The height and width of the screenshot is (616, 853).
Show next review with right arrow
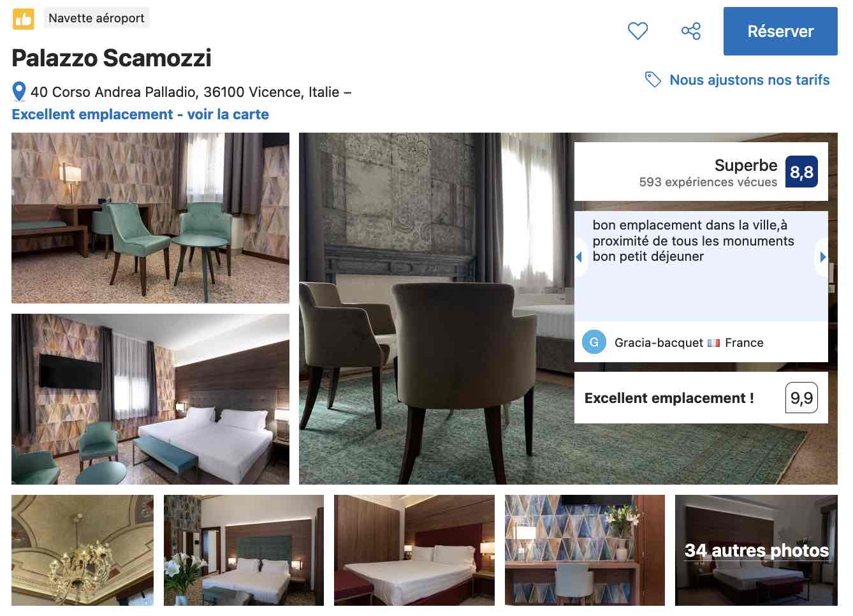coord(822,257)
